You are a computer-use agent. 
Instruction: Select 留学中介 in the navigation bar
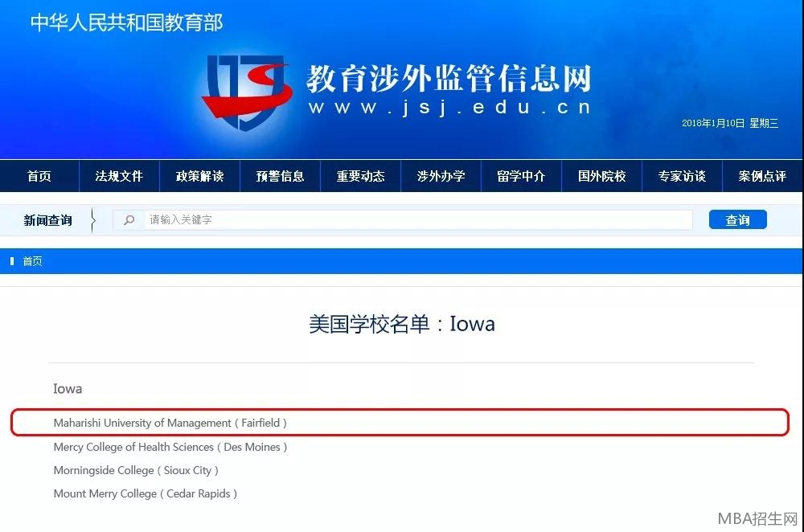click(x=521, y=176)
